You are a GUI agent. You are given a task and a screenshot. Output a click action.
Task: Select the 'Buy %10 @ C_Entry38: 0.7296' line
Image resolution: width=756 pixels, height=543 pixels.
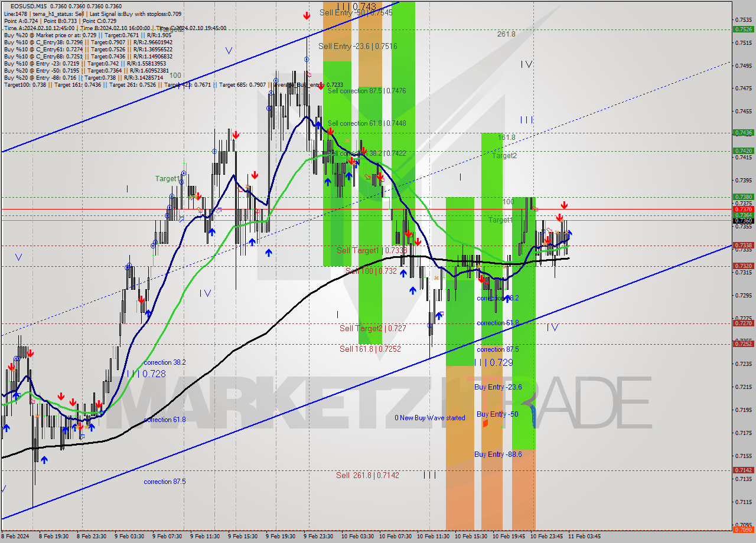(x=88, y=42)
